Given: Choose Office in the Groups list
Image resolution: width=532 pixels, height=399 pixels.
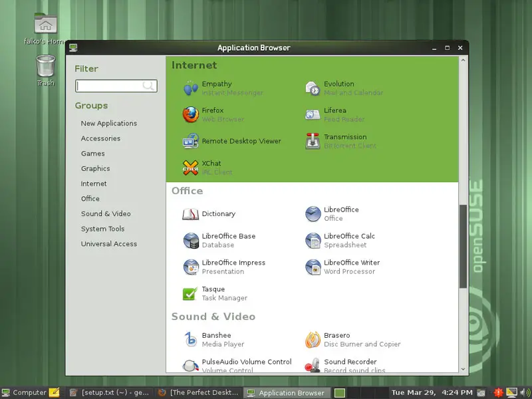Looking at the screenshot, I should 90,199.
